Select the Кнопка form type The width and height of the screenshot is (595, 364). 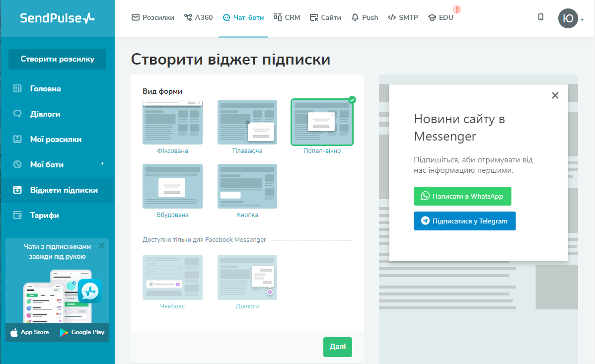tap(247, 186)
